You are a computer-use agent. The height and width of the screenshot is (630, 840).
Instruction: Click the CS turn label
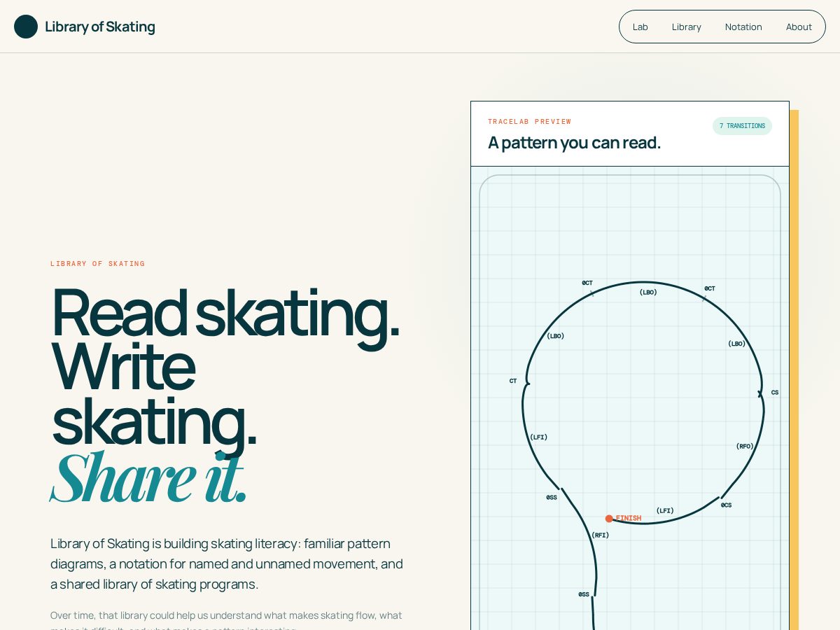(x=775, y=392)
